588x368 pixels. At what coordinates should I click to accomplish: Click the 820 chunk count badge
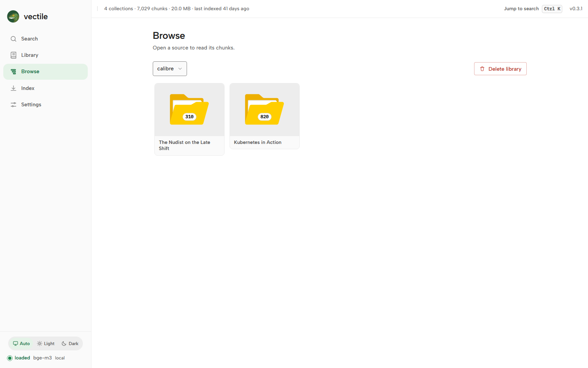(x=265, y=117)
